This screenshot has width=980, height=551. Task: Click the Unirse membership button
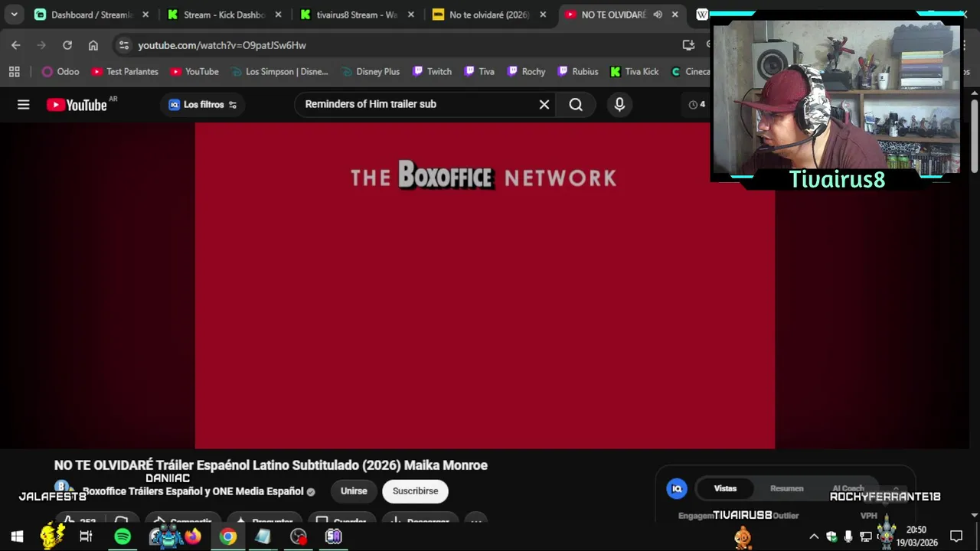coord(354,491)
